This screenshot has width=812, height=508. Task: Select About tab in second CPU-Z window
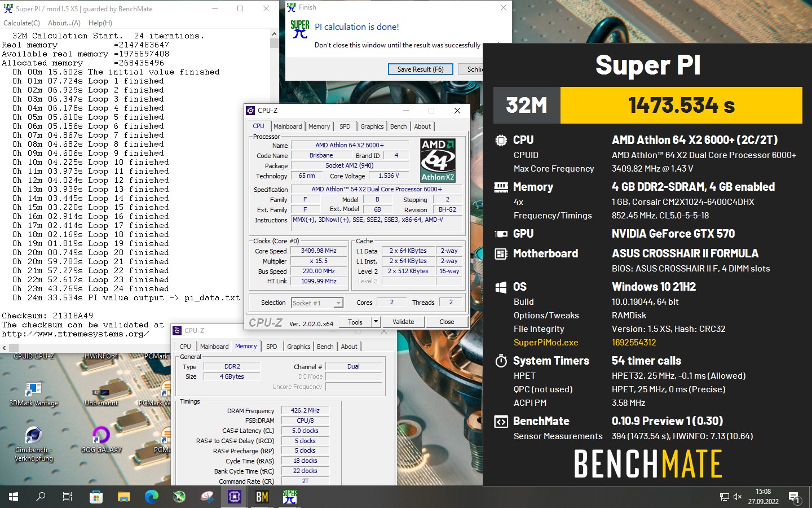pos(349,347)
